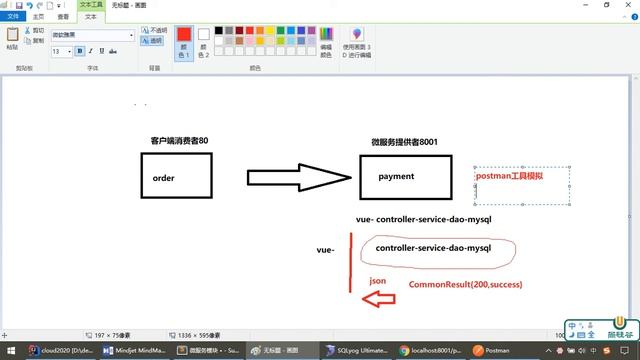
Task: Pick the yellow color swatch
Action: coord(270,30)
